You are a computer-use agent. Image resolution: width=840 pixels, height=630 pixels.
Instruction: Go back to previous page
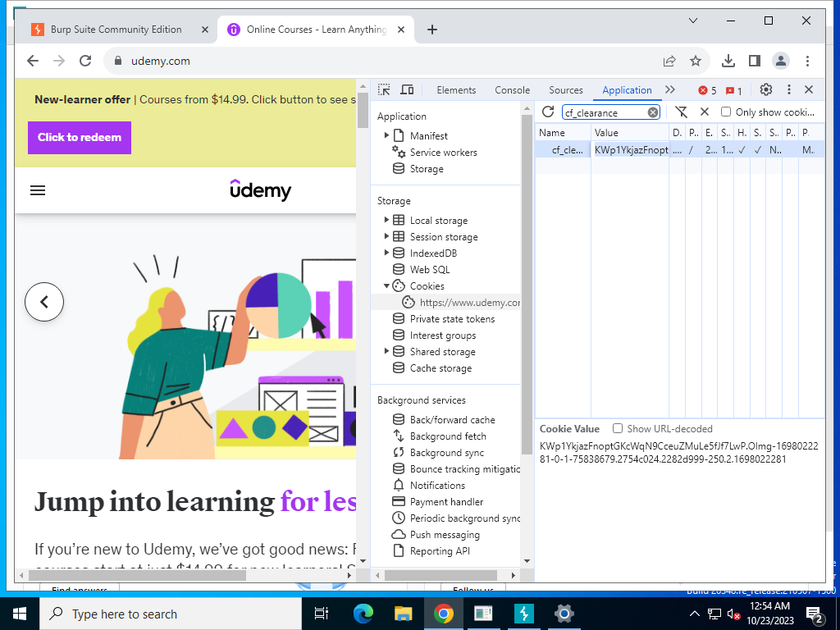(33, 61)
